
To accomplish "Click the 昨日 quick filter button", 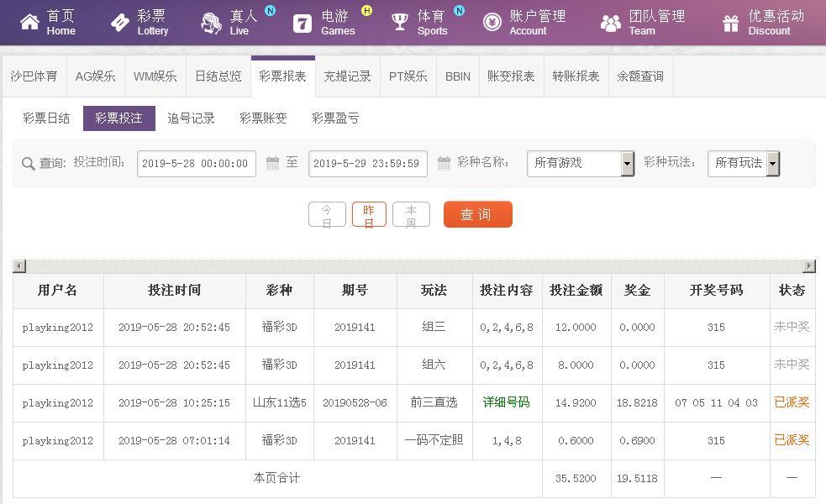I will click(369, 215).
